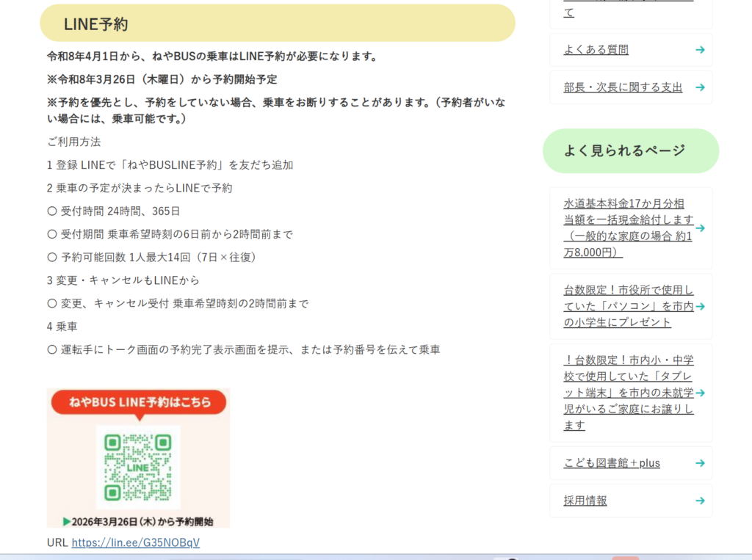Open 部長・次長に関する支出 link
This screenshot has height=560, width=752.
point(623,87)
